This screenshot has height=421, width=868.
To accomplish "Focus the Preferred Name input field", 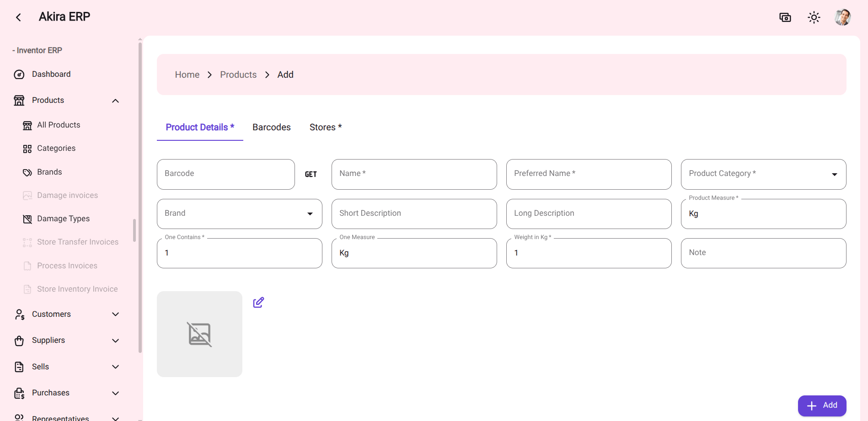I will 589,174.
